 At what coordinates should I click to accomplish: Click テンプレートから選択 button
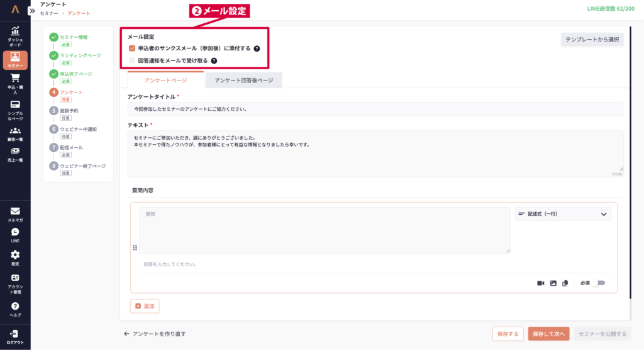[x=592, y=40]
